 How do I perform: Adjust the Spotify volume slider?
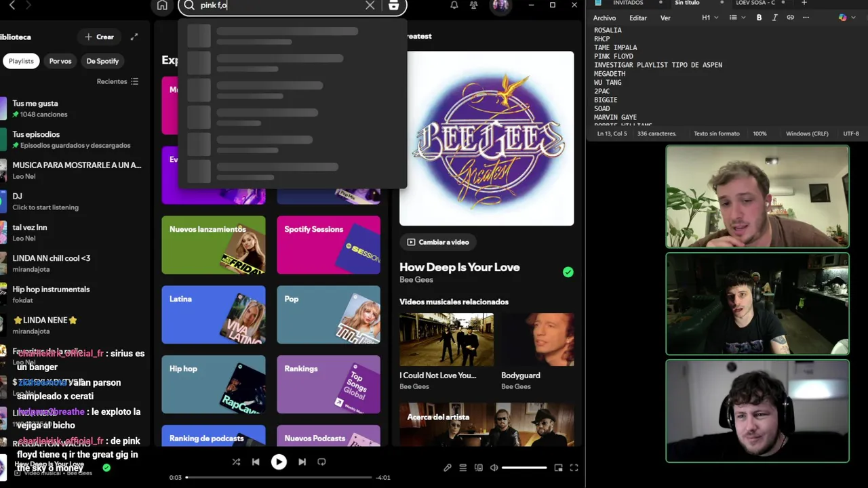(524, 468)
